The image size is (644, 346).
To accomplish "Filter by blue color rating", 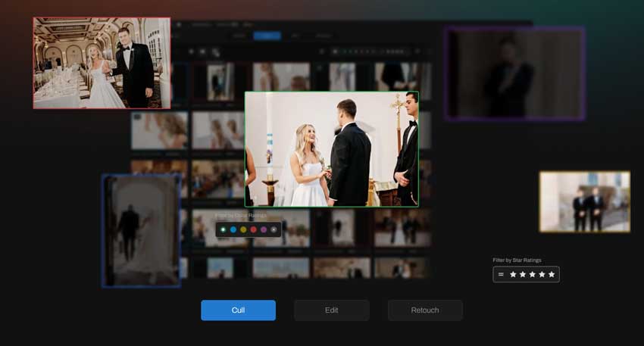I will click(233, 229).
